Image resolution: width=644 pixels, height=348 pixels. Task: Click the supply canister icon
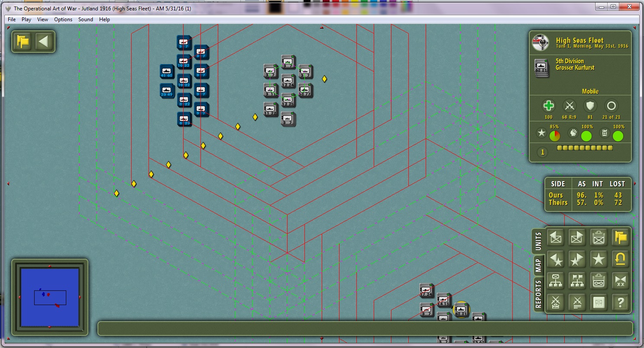[x=605, y=133]
